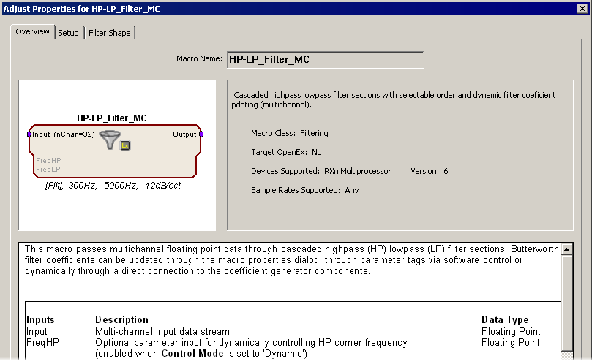Click the description scrollbar up arrow

566,249
